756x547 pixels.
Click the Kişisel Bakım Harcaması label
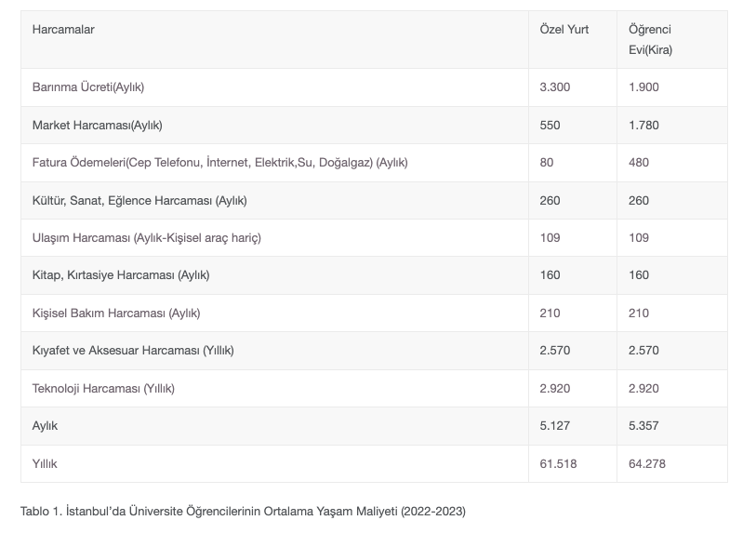tap(116, 314)
